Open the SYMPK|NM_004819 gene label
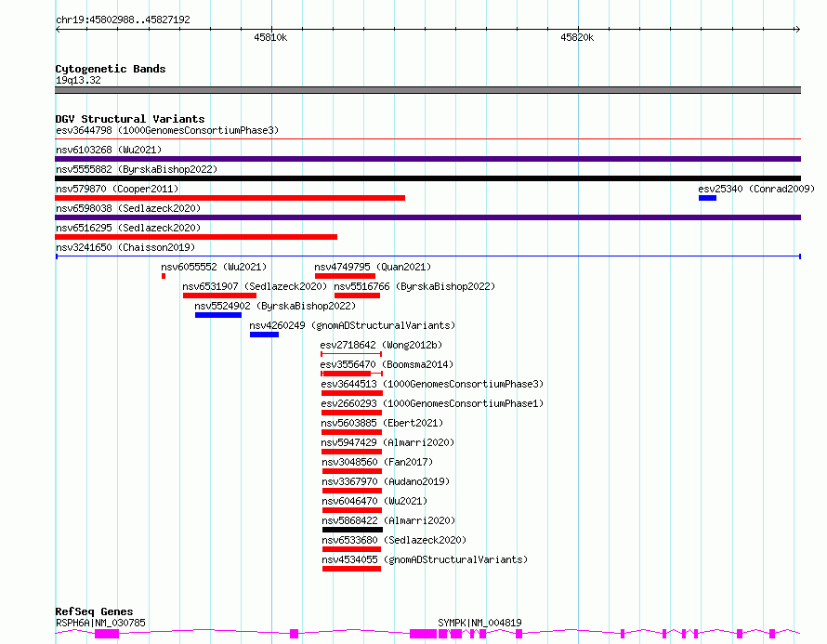827x644 pixels. [x=480, y=623]
